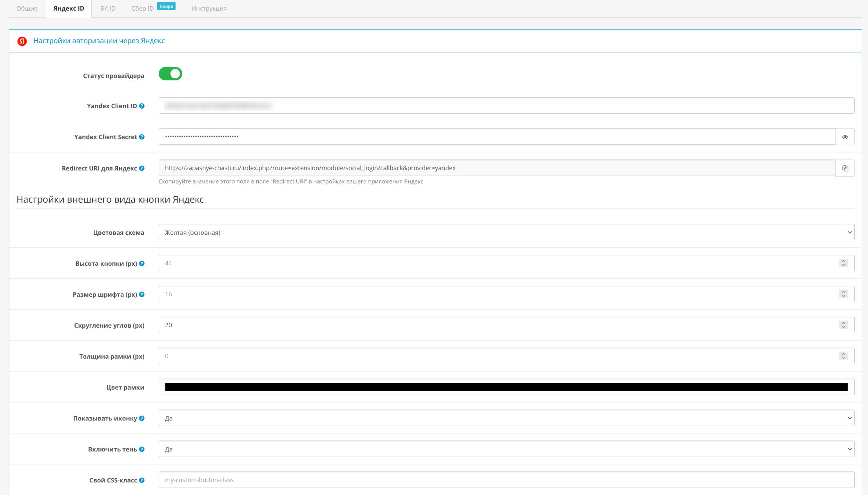Open the Сбер ID tab
This screenshot has width=868, height=495.
pos(143,8)
